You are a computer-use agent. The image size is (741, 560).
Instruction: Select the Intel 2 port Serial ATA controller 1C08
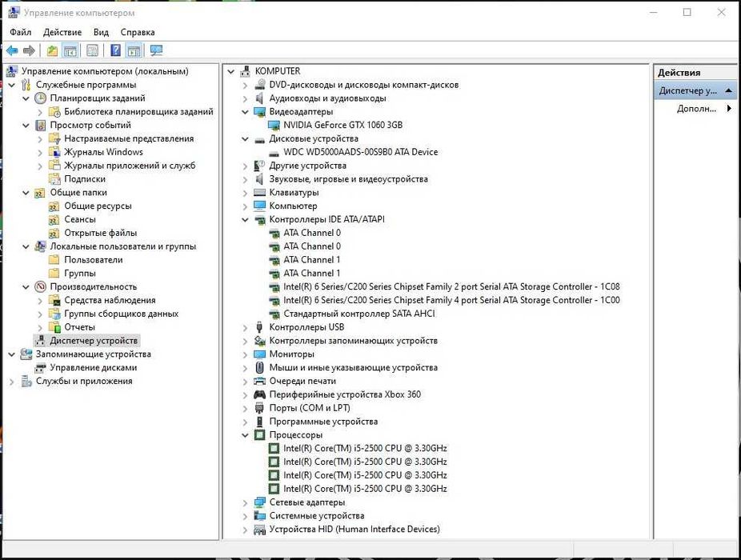(x=451, y=287)
